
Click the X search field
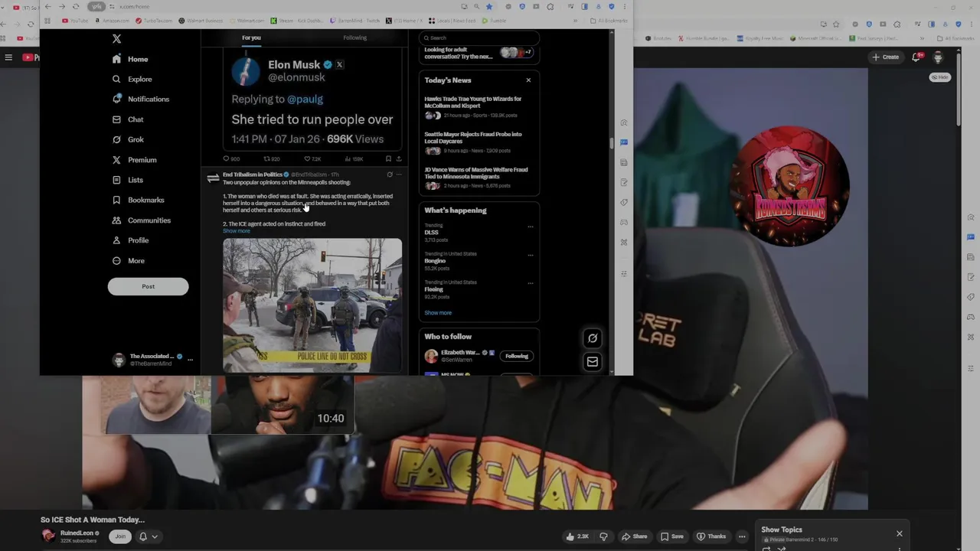point(479,37)
